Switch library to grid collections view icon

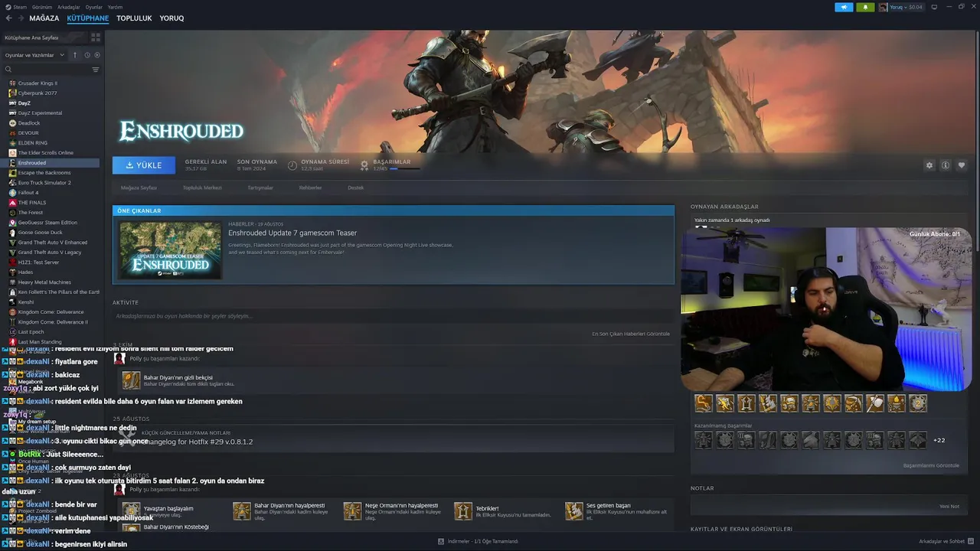coord(96,37)
